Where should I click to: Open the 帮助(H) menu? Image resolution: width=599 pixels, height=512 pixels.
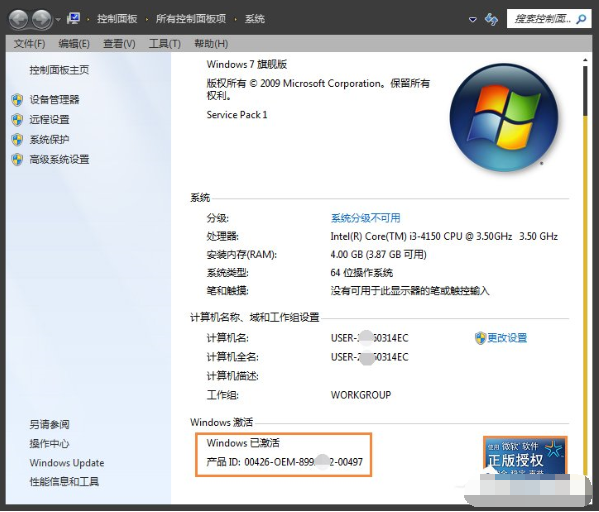[x=211, y=44]
